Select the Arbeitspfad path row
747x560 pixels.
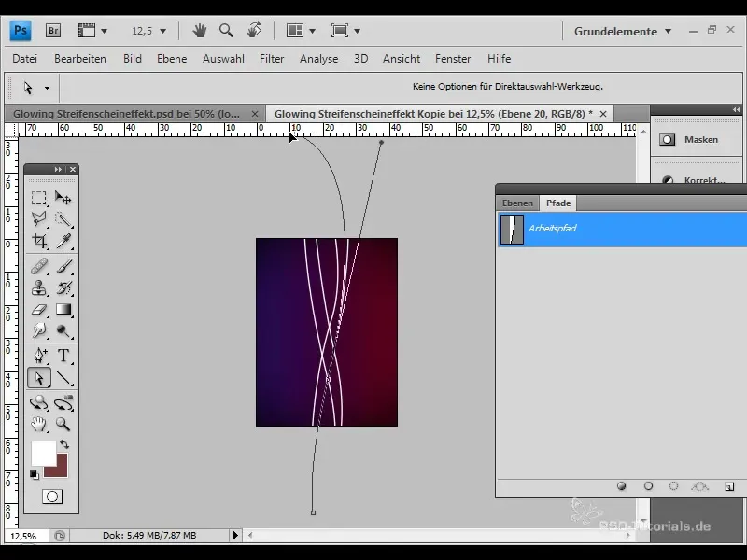click(x=622, y=230)
